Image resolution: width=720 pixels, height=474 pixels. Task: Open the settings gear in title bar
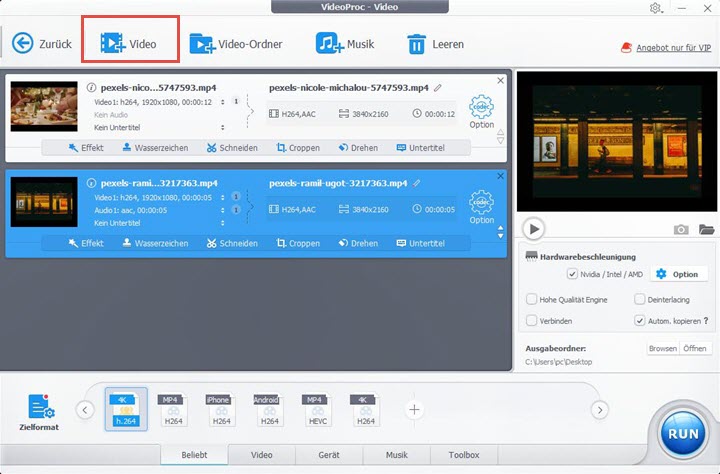click(655, 8)
